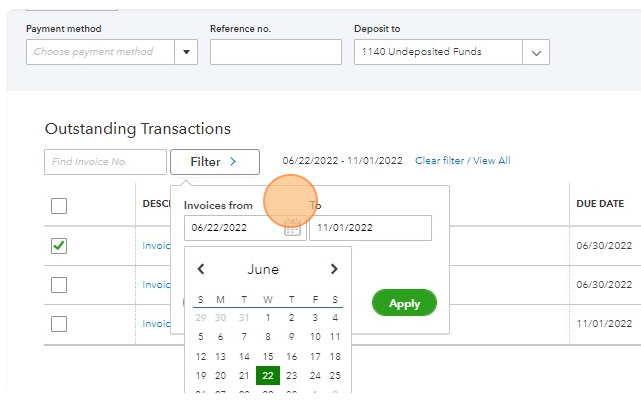Select the third invoice row checkbox
641x403 pixels.
[59, 324]
